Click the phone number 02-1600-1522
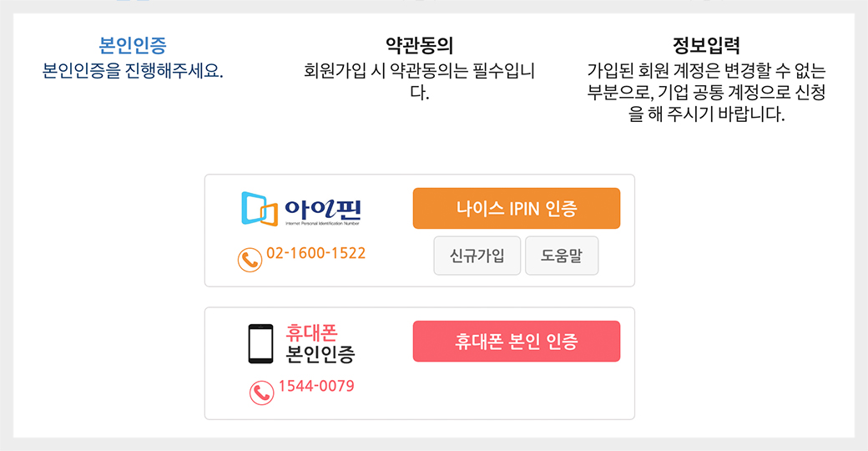 315,253
